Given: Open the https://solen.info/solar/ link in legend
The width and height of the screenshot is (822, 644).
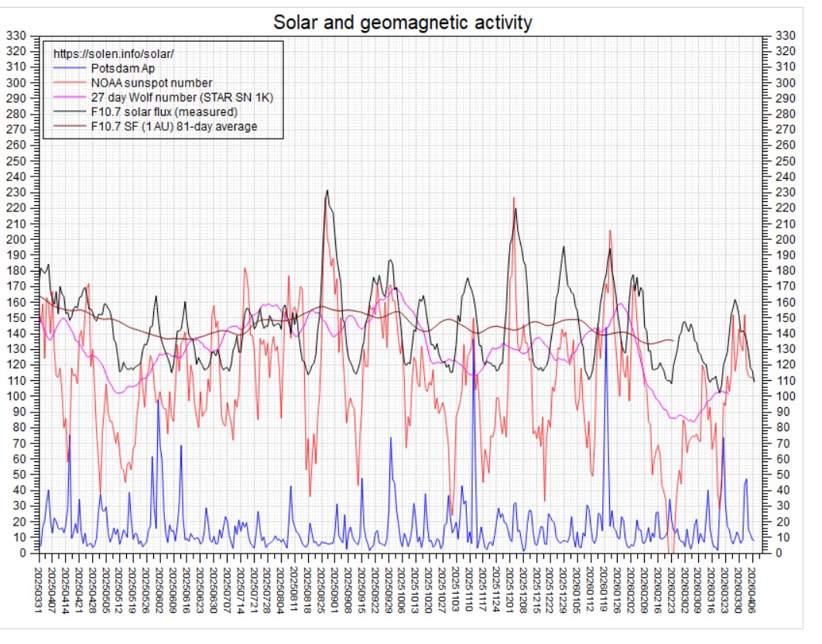Looking at the screenshot, I should click(x=113, y=54).
